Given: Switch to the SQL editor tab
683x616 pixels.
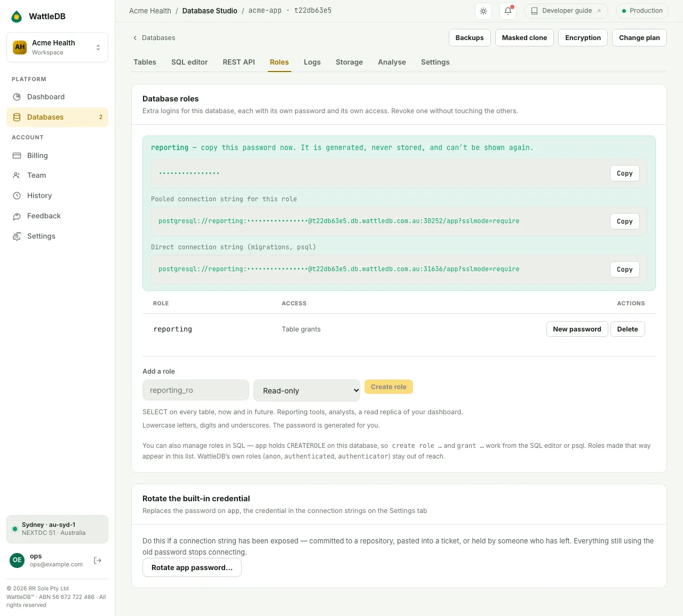Looking at the screenshot, I should click(x=189, y=62).
